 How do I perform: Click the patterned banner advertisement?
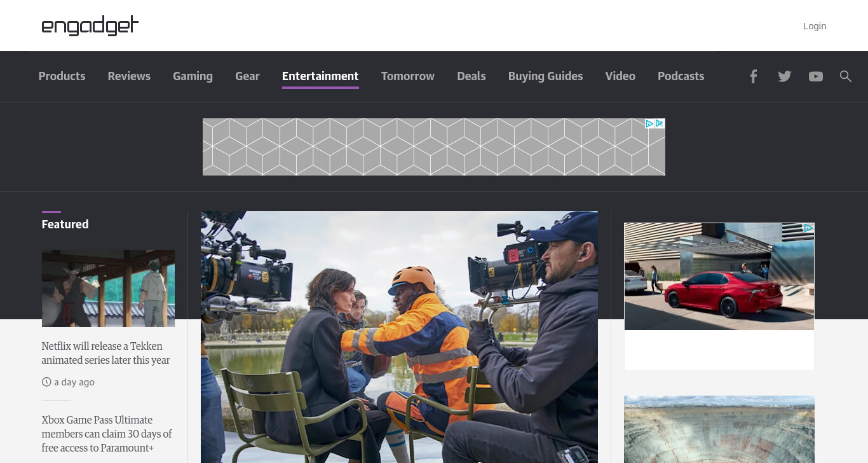434,147
